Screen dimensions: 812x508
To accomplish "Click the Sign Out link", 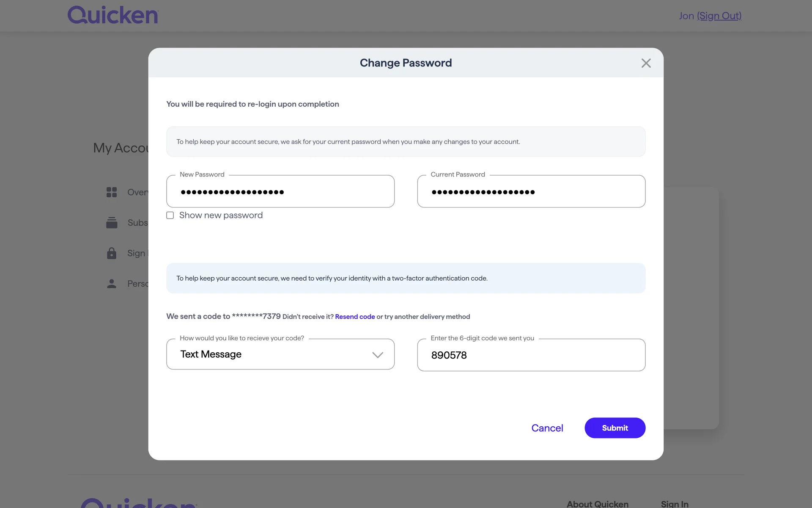I will click(719, 16).
